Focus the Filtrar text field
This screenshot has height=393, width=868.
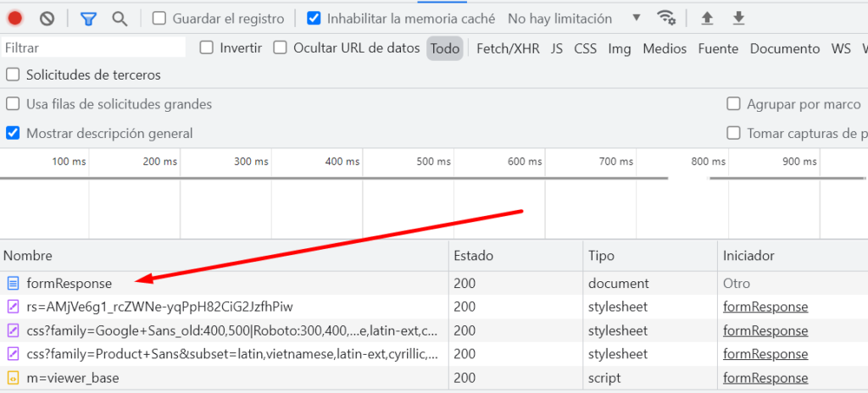pyautogui.click(x=93, y=48)
